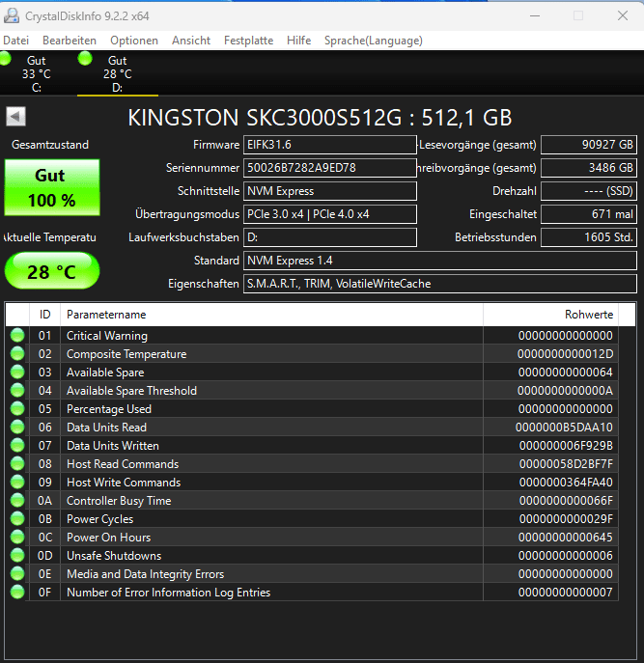Image resolution: width=644 pixels, height=663 pixels.
Task: Open the Hilfe menu
Action: coord(298,41)
